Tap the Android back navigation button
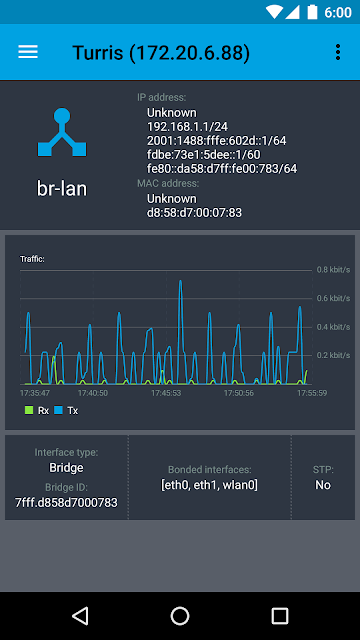This screenshot has height=640, width=360. point(80,616)
